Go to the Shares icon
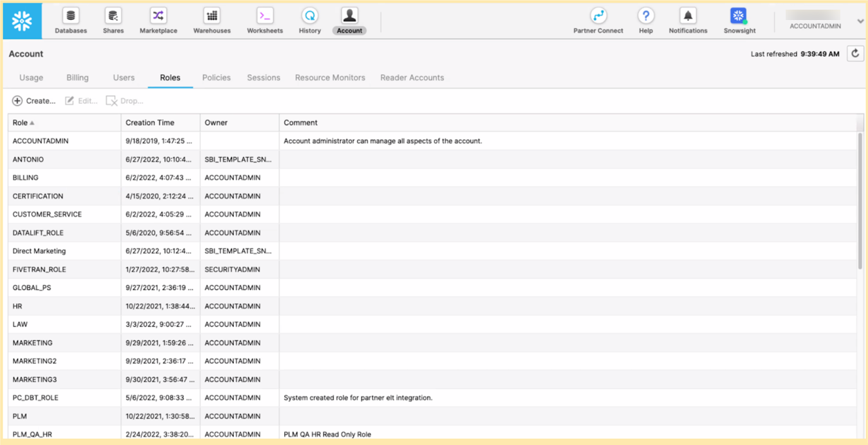The height and width of the screenshot is (445, 868). [113, 20]
